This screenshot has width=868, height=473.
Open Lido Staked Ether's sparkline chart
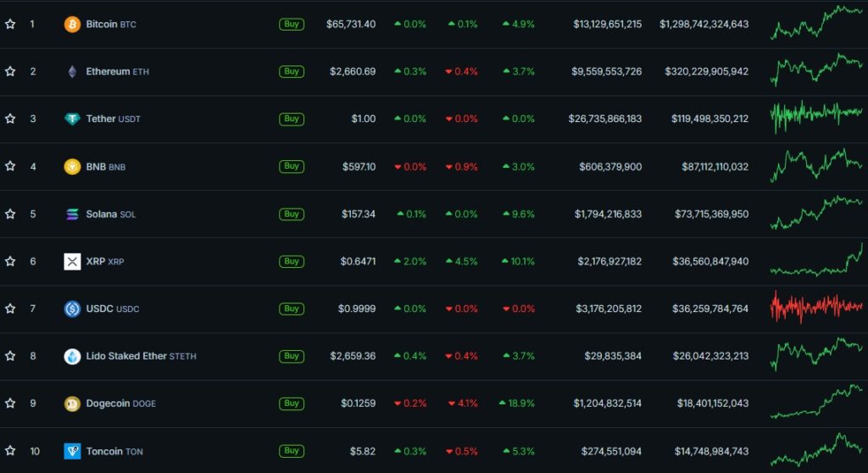coord(816,354)
